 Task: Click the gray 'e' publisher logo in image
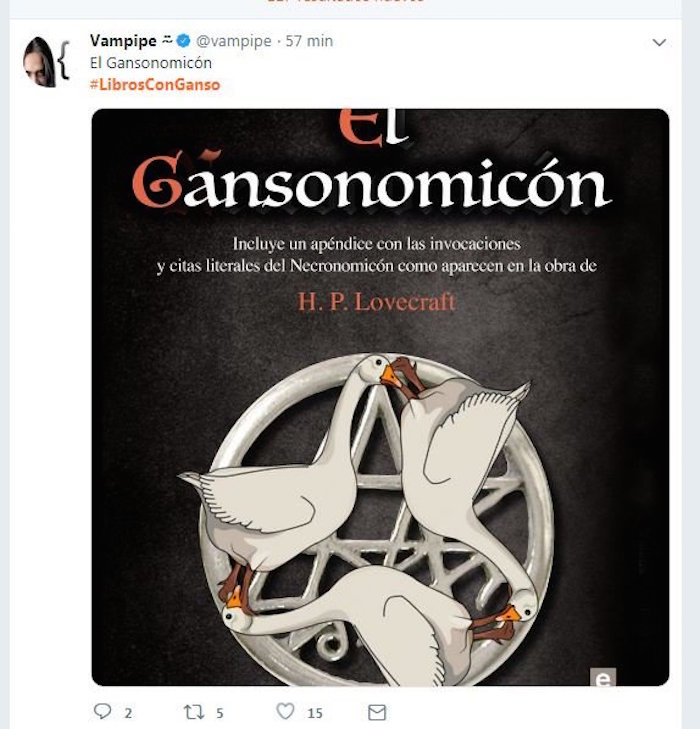tap(603, 677)
